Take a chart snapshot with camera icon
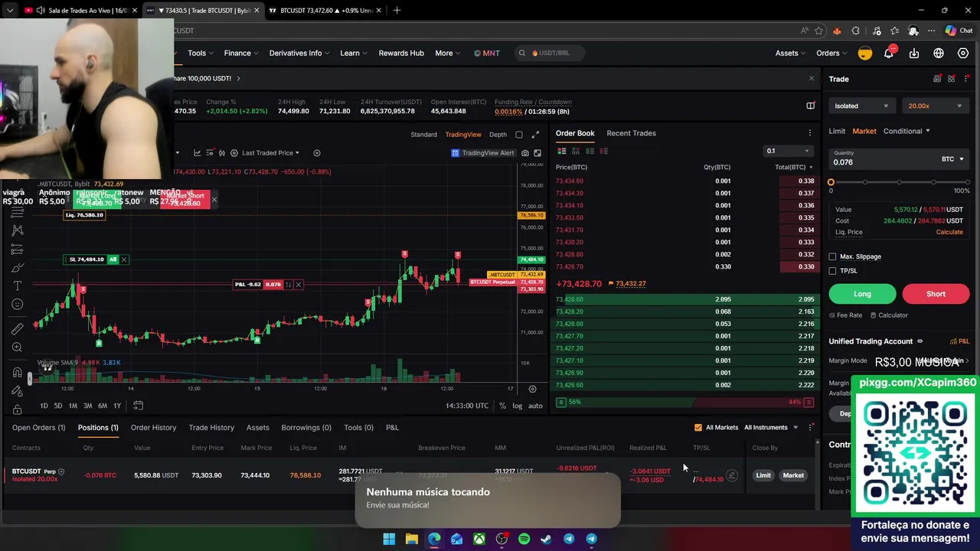This screenshot has width=980, height=551. 525,153
